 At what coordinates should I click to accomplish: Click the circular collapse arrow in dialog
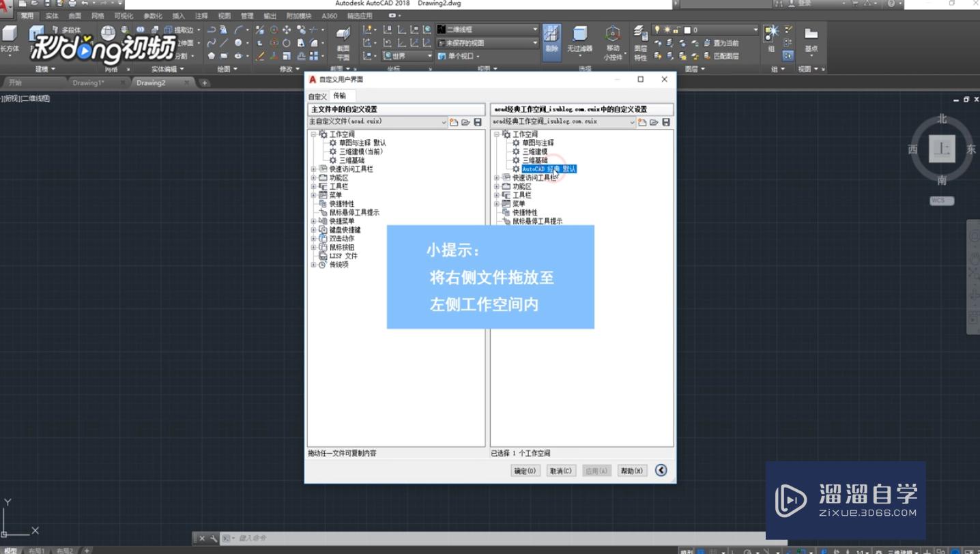coord(661,470)
